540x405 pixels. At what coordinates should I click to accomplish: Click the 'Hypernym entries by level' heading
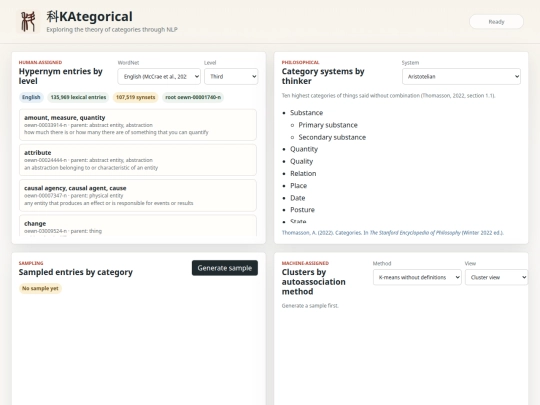point(61,76)
